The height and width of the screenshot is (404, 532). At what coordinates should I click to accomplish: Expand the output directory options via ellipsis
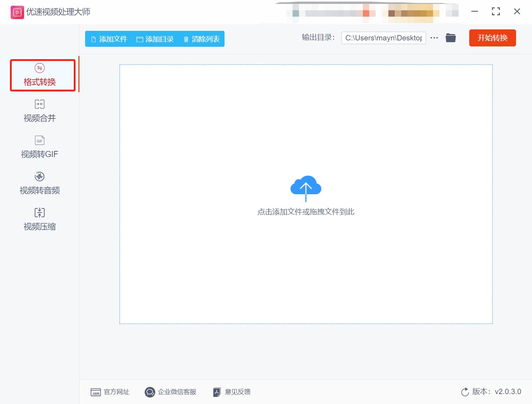click(434, 38)
